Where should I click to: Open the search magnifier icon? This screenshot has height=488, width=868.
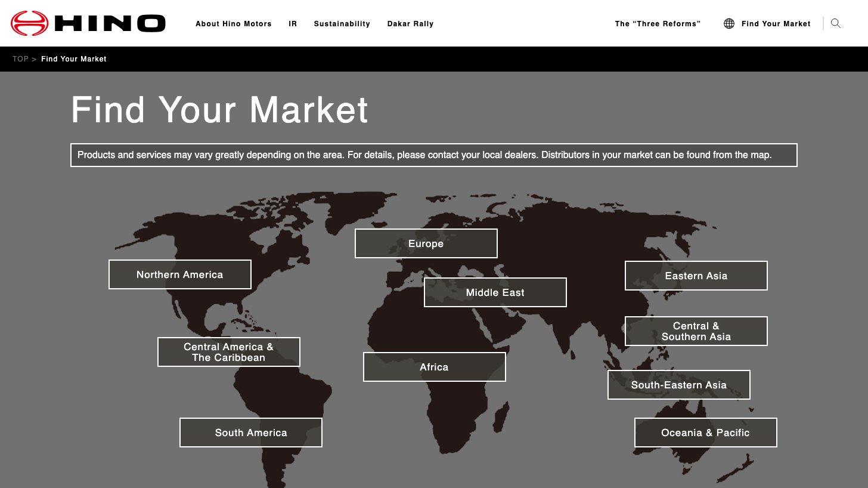(x=836, y=23)
